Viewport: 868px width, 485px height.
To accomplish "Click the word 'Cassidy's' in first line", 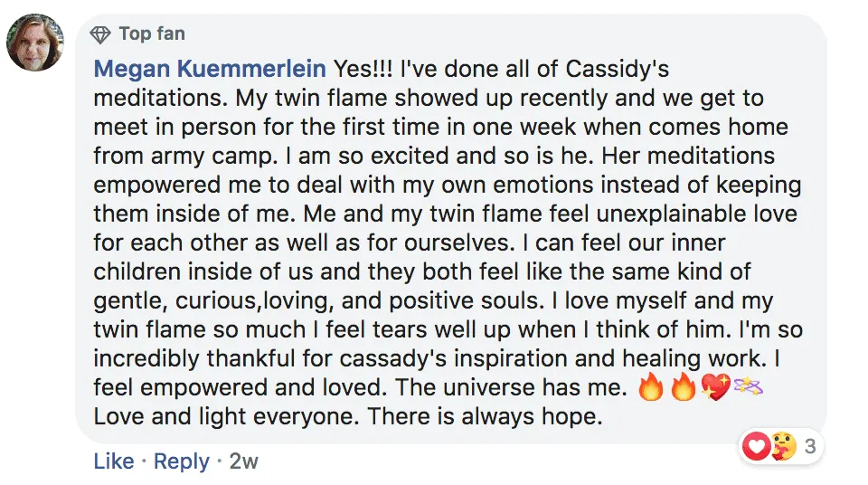I will (618, 69).
